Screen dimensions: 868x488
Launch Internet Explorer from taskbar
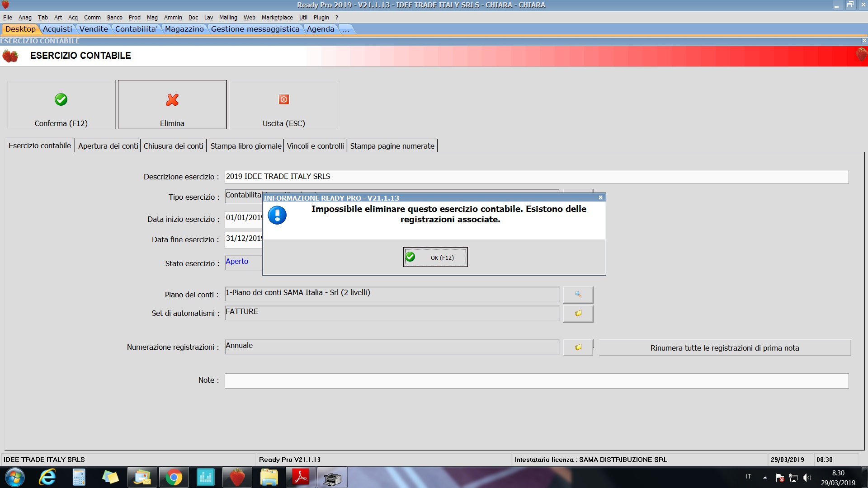[x=47, y=477]
